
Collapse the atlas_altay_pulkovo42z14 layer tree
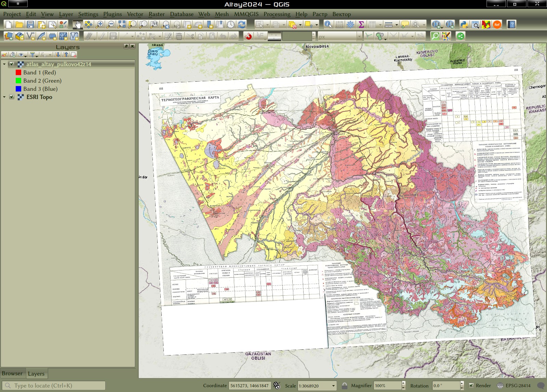click(4, 64)
